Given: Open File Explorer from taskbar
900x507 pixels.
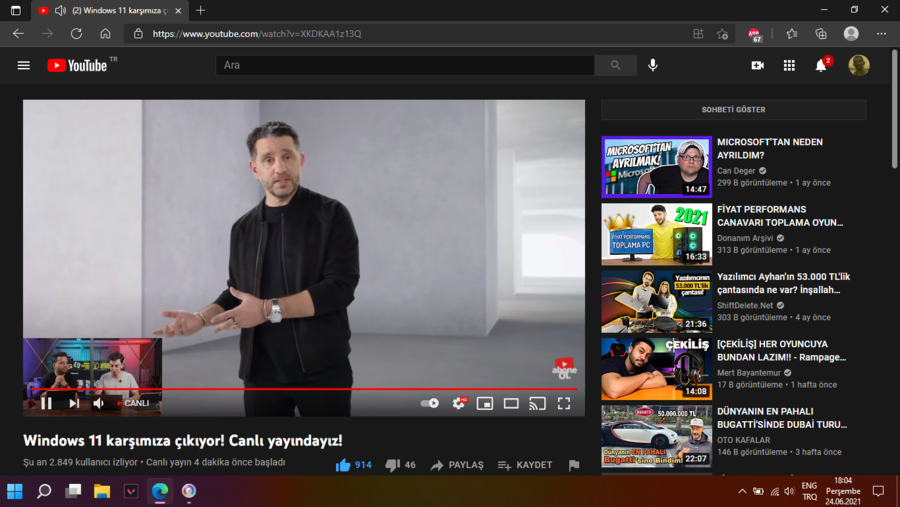Looking at the screenshot, I should point(102,491).
